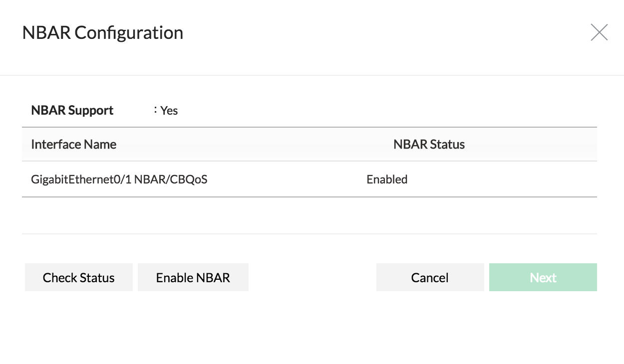Click the NBAR Status column header
This screenshot has width=624, height=364.
point(429,144)
